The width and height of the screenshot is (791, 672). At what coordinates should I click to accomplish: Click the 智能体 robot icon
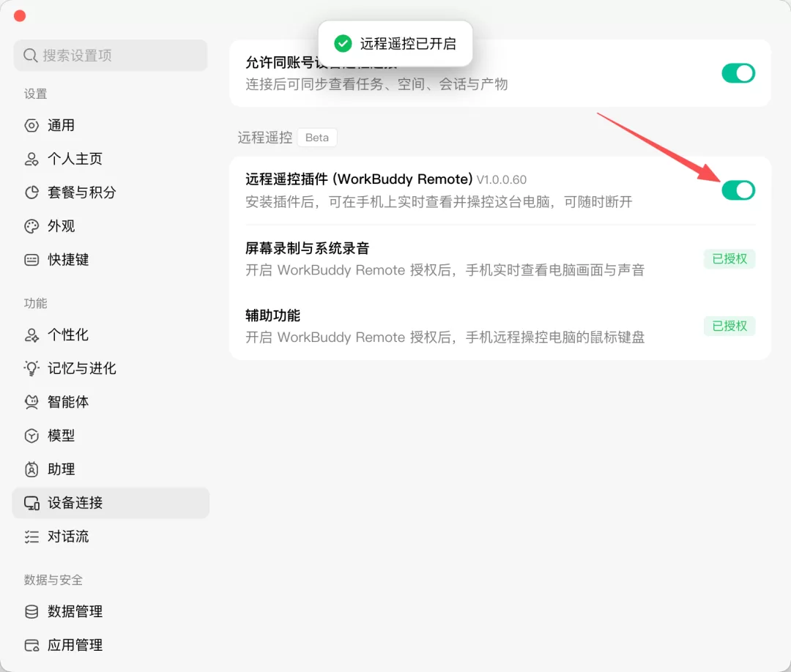(31, 403)
